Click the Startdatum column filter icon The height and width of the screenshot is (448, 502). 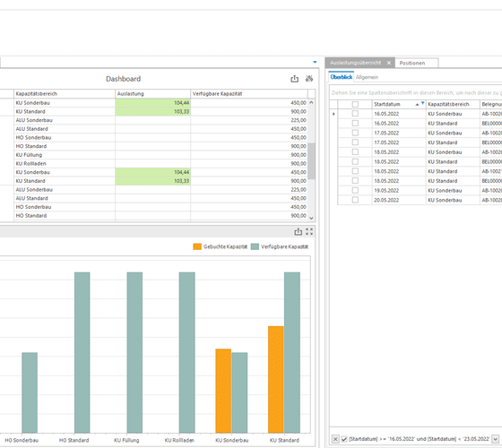click(x=422, y=103)
